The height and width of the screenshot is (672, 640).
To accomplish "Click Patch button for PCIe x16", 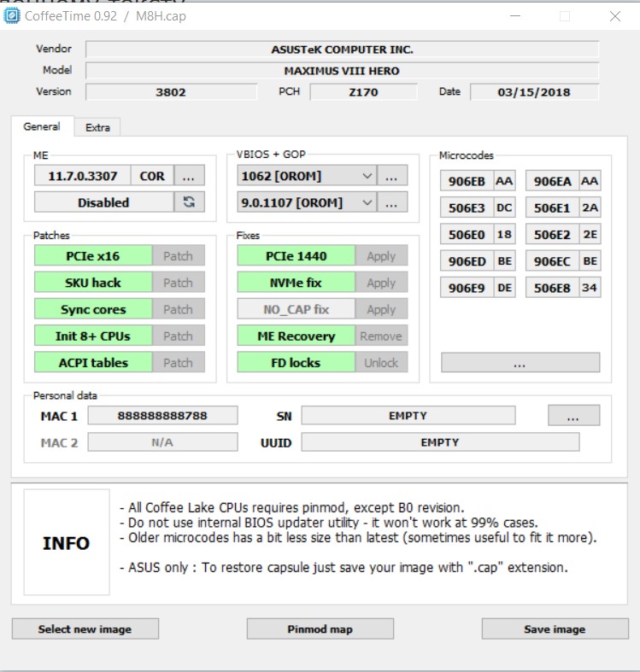I will [178, 256].
